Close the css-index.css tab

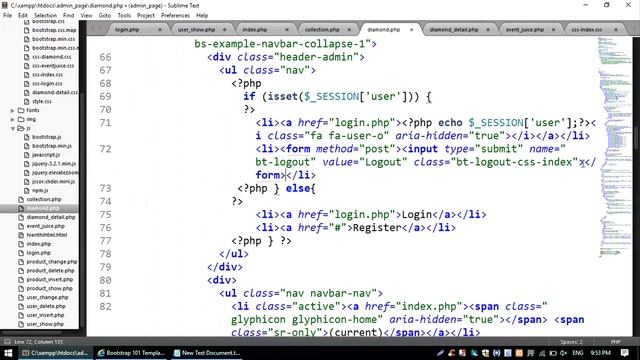[x=616, y=30]
